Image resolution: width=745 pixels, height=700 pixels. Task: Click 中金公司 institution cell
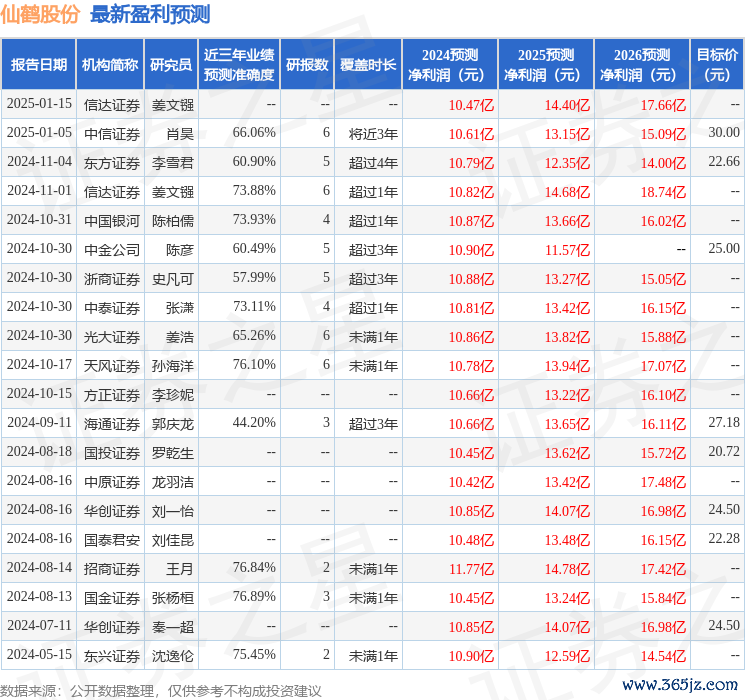click(x=112, y=250)
